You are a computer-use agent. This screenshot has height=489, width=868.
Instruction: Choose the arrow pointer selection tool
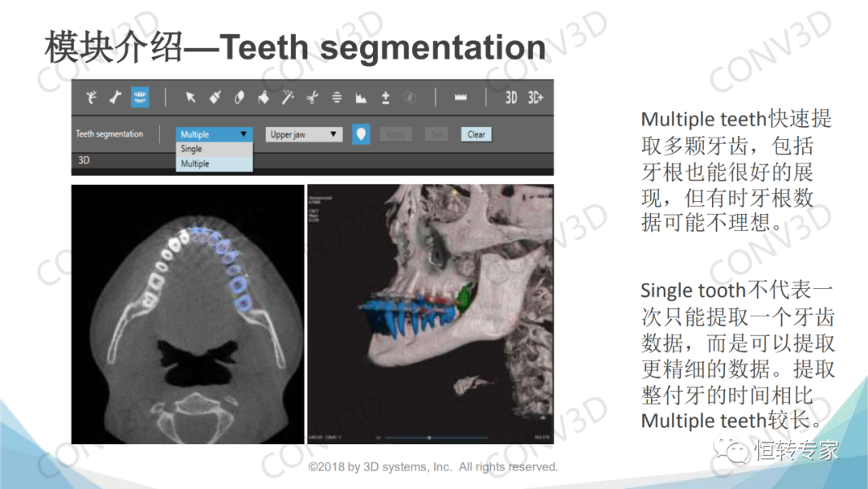pyautogui.click(x=190, y=97)
